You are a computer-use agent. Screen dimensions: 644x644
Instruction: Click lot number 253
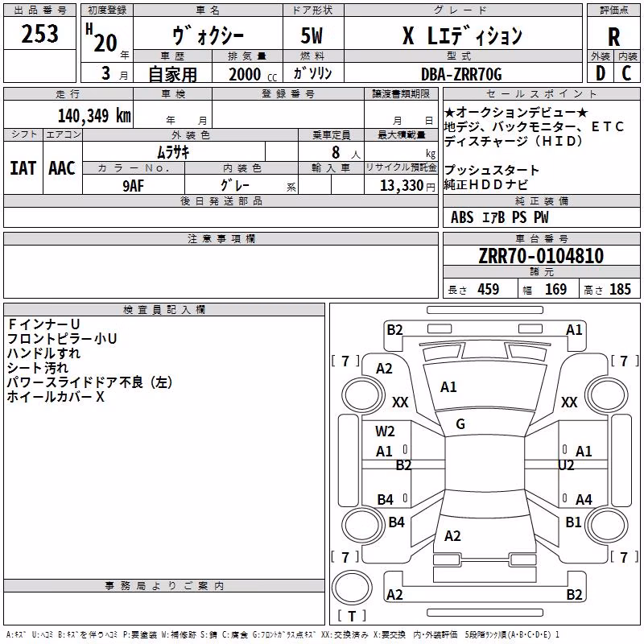[x=39, y=34]
